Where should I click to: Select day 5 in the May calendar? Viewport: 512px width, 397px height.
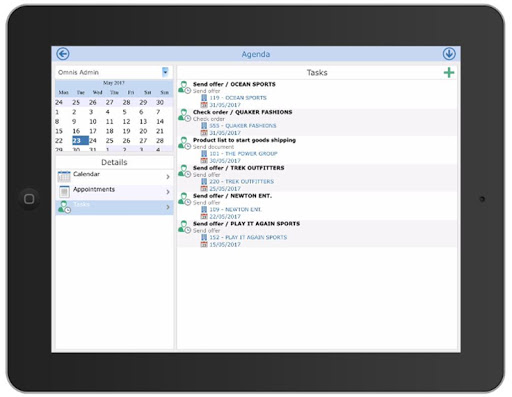(124, 112)
